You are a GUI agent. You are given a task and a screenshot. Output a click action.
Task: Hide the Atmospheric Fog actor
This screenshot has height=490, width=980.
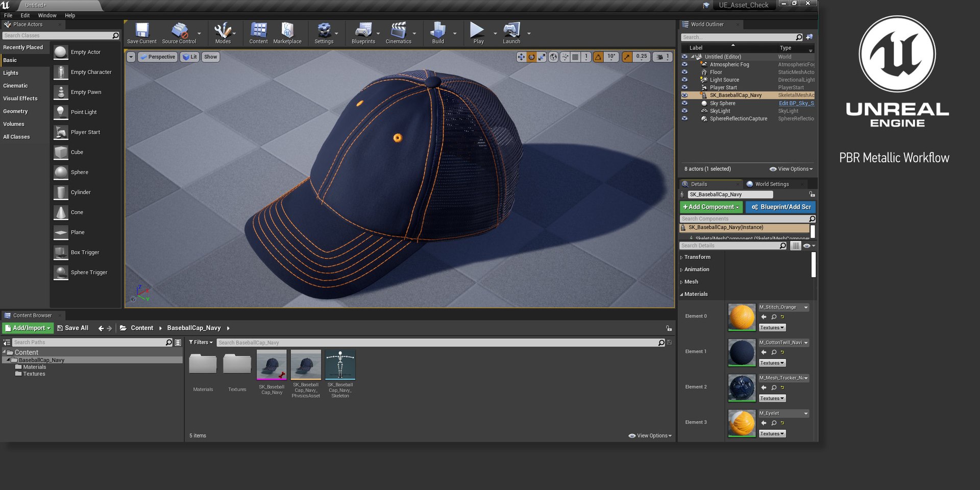coord(684,64)
